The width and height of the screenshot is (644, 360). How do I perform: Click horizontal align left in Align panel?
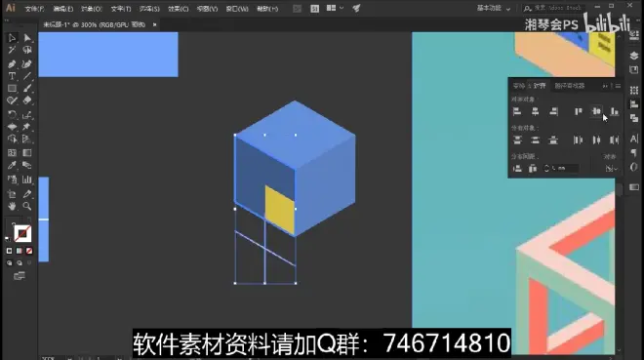[517, 111]
